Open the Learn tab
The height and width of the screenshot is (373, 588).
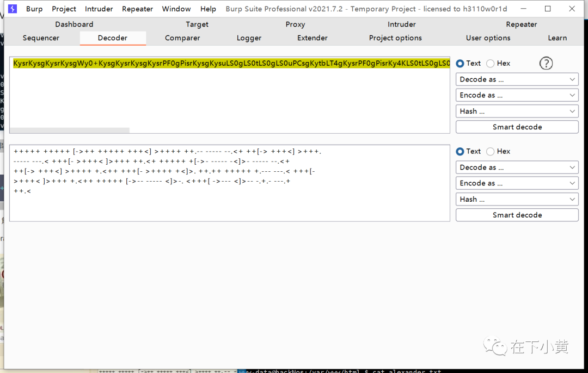point(558,38)
